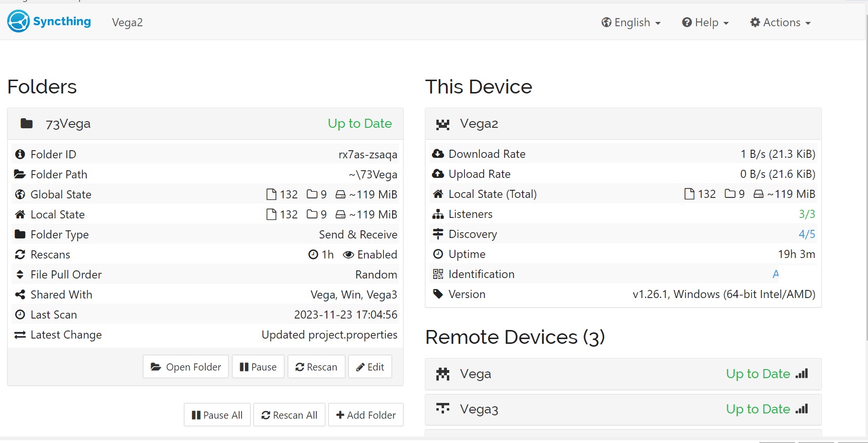
Task: Click the Identification QR code icon
Action: click(x=438, y=274)
